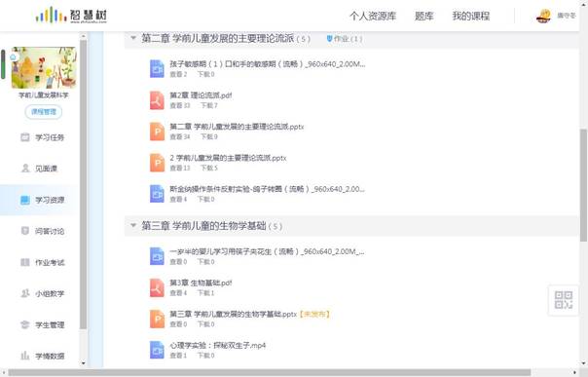Click the sidebar scrollbar up arrow
The image size is (588, 377).
click(x=84, y=36)
